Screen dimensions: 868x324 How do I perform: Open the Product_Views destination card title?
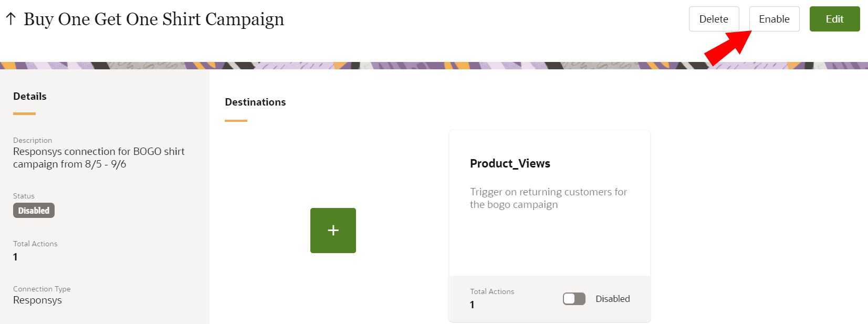(x=510, y=163)
